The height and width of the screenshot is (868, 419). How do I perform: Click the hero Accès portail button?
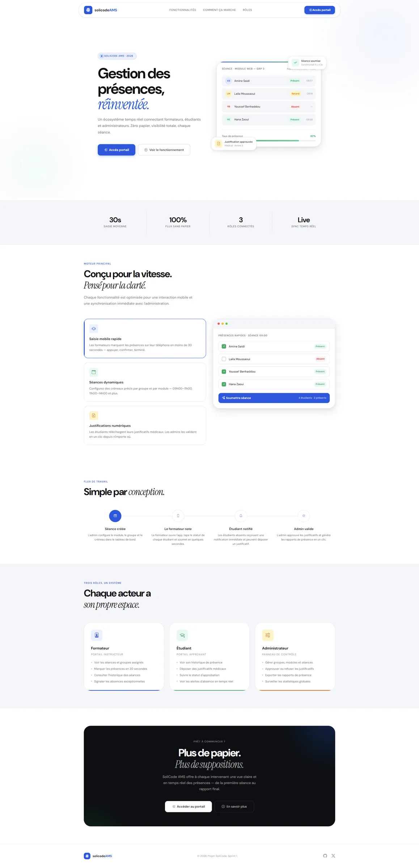coord(117,150)
